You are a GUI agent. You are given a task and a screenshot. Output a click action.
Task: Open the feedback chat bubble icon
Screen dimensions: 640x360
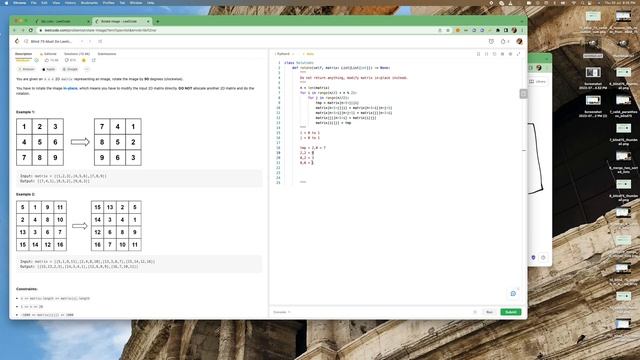pyautogui.click(x=513, y=293)
